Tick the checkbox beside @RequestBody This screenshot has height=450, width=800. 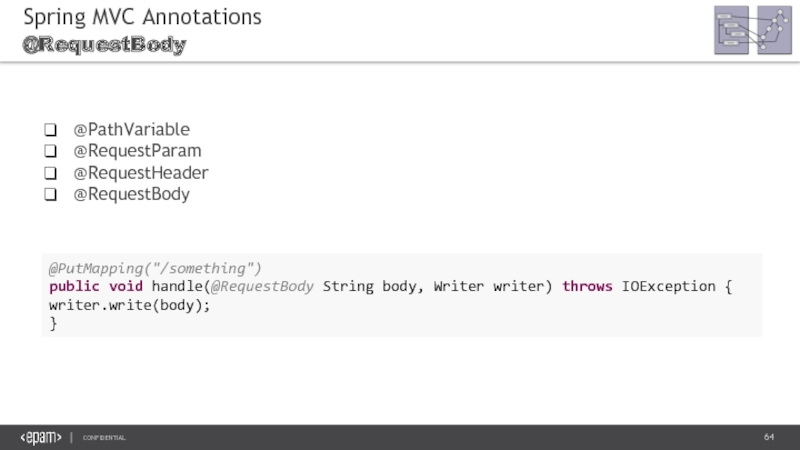(x=50, y=195)
